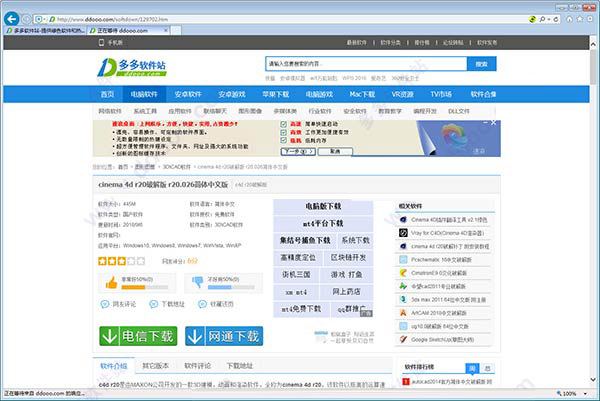Select the 安卓游戏 navigation item
Image resolution: width=600 pixels, height=401 pixels.
tap(232, 94)
